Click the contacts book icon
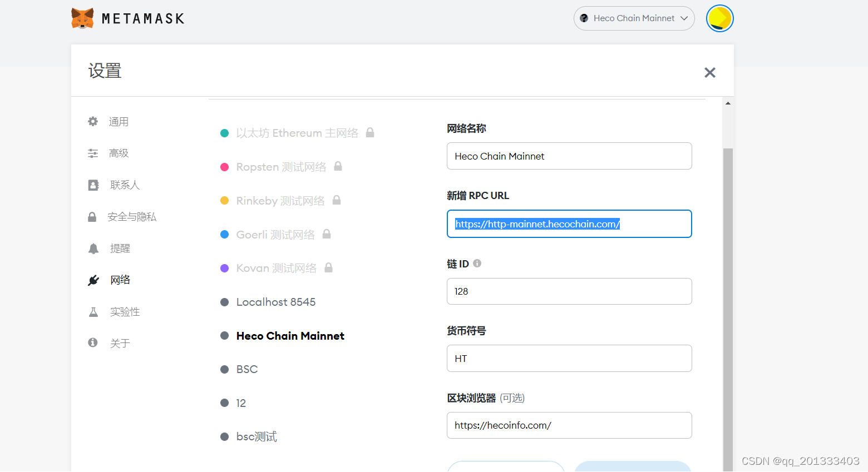The height and width of the screenshot is (472, 868). point(93,185)
